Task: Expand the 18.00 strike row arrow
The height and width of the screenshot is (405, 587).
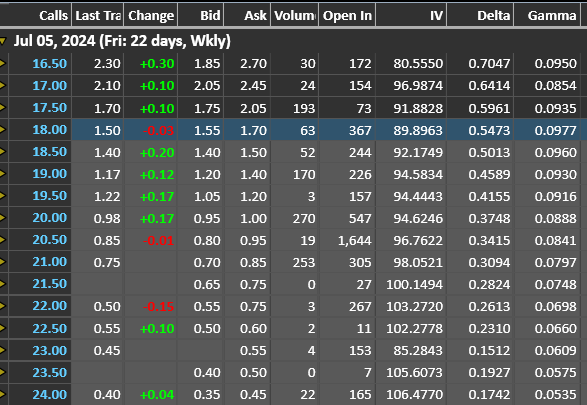Action: [x=3, y=130]
